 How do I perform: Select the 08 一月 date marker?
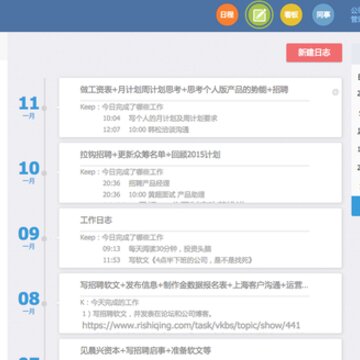[x=29, y=303]
